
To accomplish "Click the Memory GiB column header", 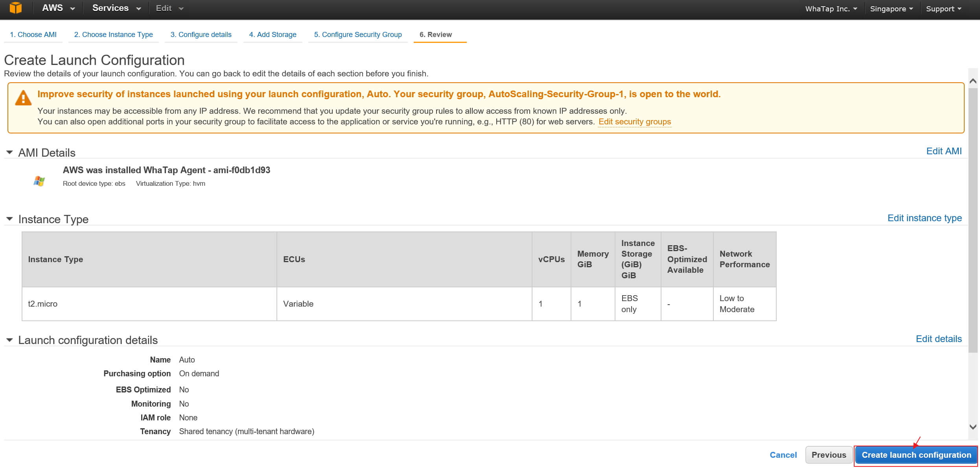I will tap(593, 259).
